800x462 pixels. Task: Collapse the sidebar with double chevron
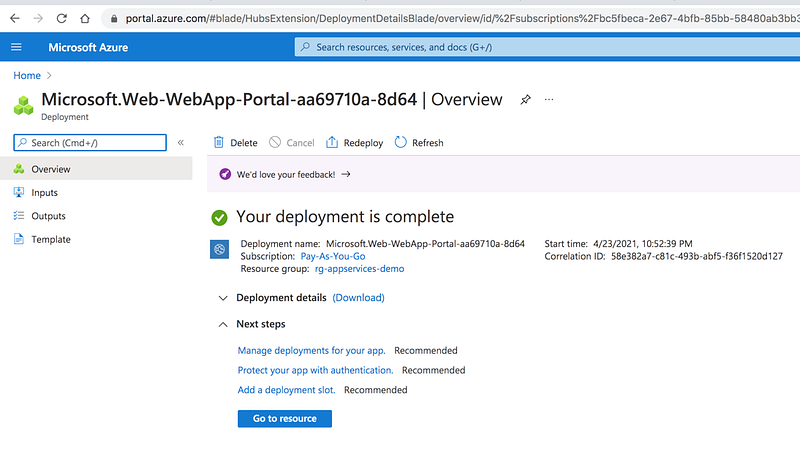(181, 143)
